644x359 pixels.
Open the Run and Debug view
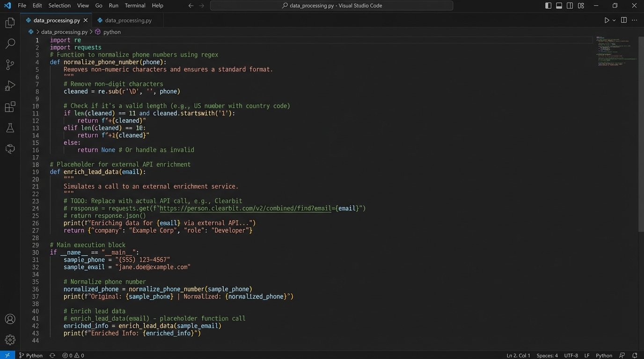coord(10,86)
